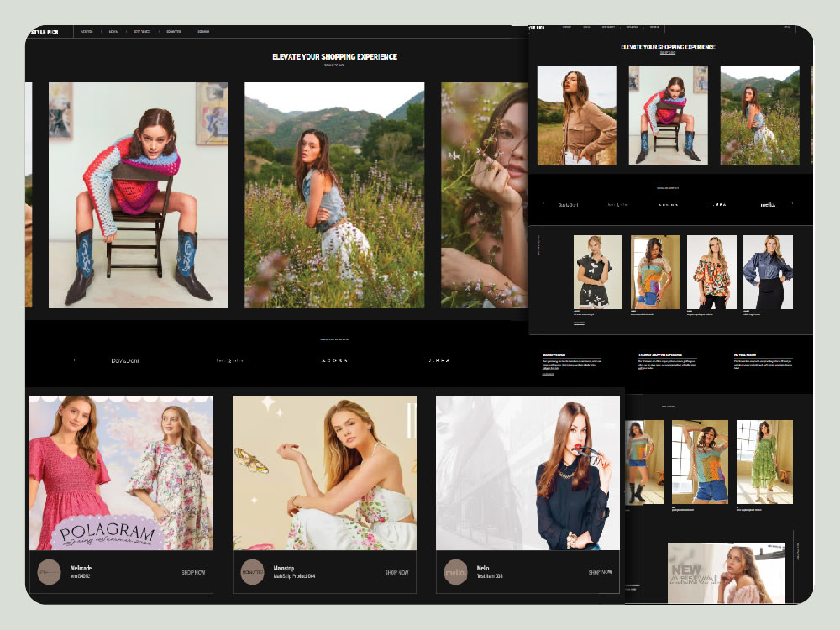Click the navy satin blouse product
This screenshot has height=630, width=840.
[x=769, y=272]
